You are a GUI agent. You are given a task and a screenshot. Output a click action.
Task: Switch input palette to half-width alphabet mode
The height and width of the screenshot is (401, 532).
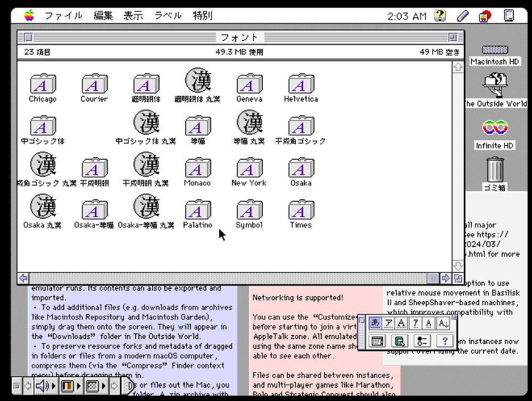coord(429,323)
